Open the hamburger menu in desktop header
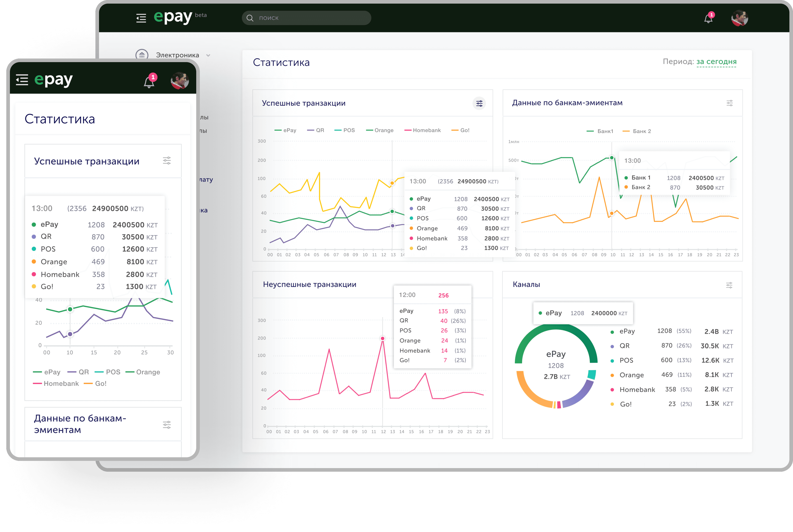793x532 pixels. pos(141,18)
